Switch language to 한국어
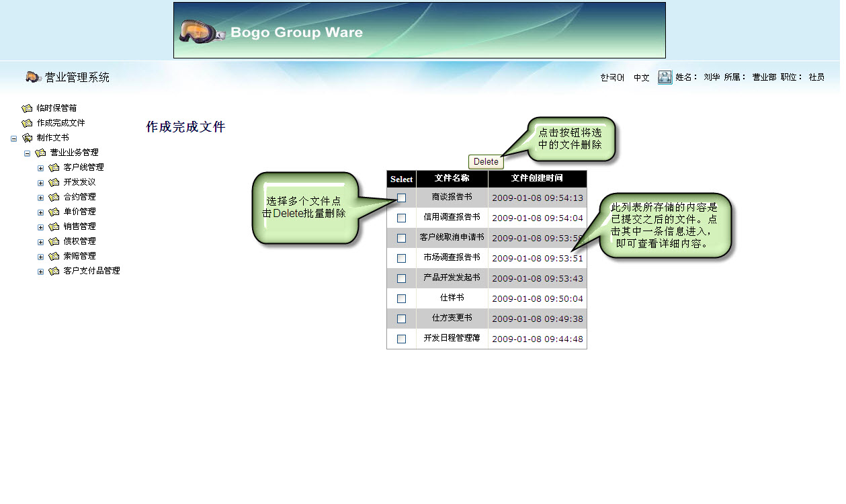Screen dimensions: 846x504 611,78
